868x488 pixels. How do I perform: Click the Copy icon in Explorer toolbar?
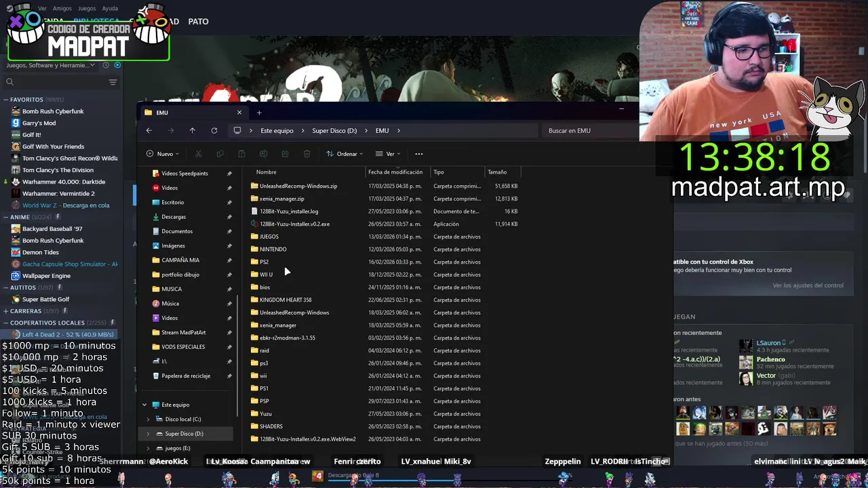click(x=220, y=154)
